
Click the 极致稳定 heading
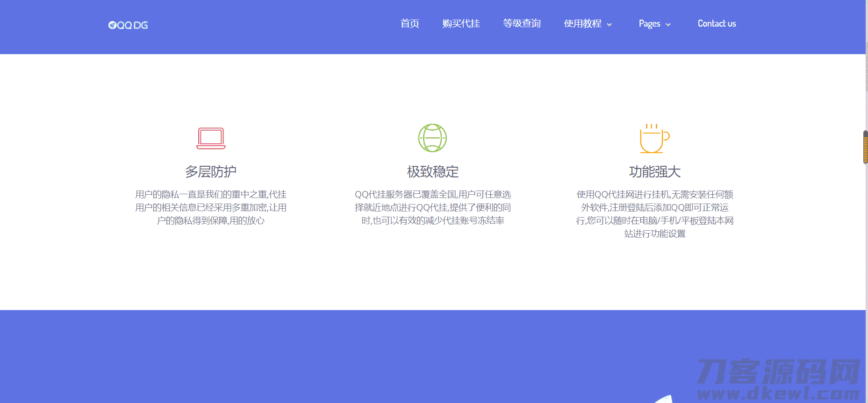coord(433,172)
